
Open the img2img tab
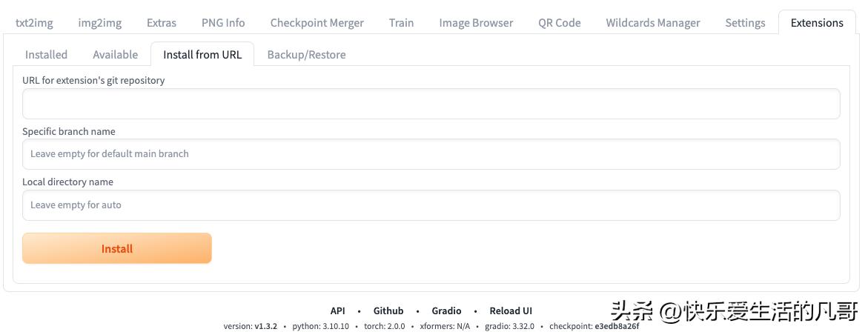(x=100, y=23)
